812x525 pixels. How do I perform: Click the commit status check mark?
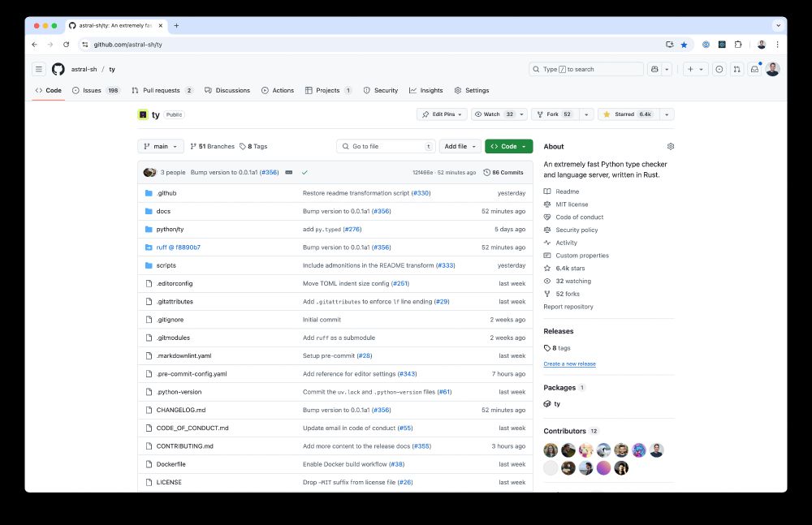pos(304,172)
